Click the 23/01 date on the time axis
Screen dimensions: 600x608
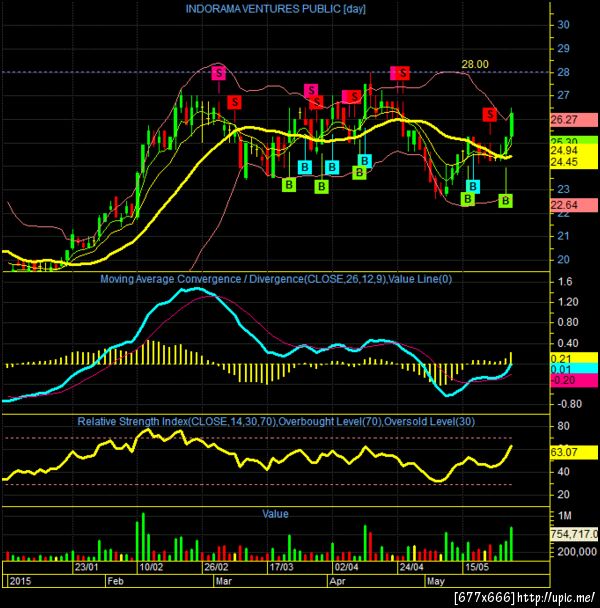86,567
